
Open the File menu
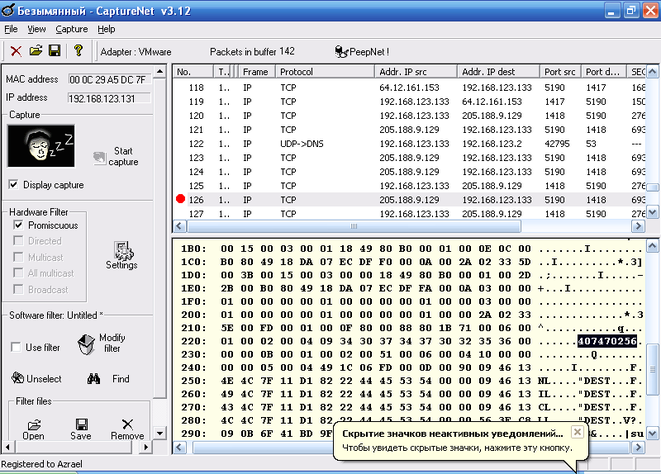(x=11, y=29)
